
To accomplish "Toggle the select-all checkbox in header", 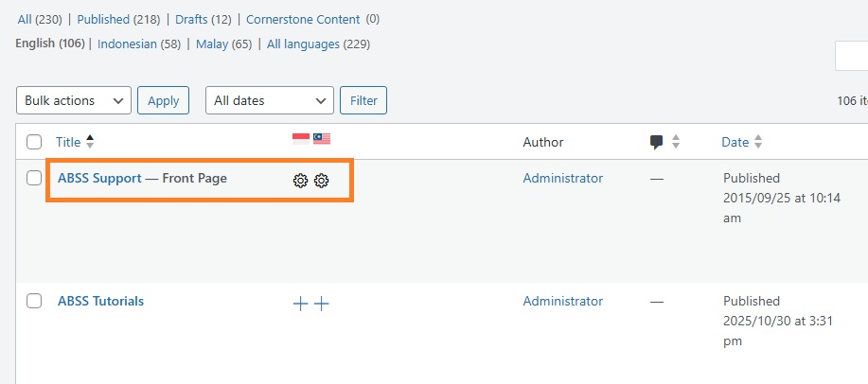I will (x=34, y=142).
